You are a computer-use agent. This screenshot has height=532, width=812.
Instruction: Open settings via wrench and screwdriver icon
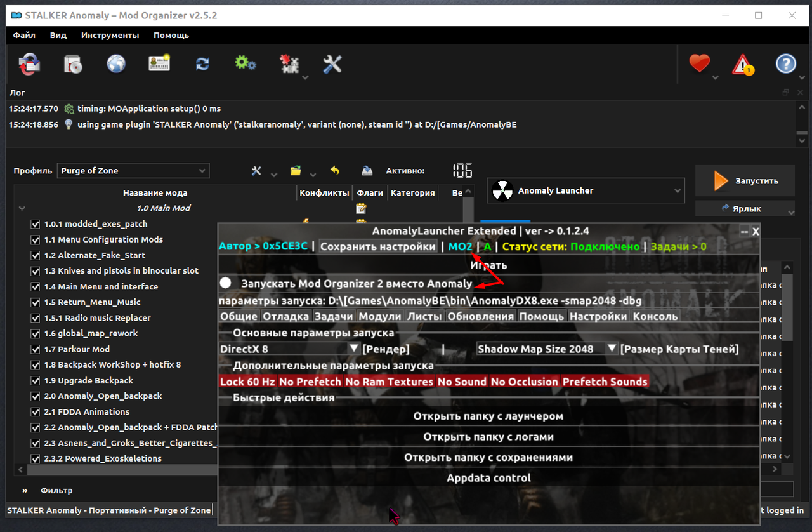point(332,63)
